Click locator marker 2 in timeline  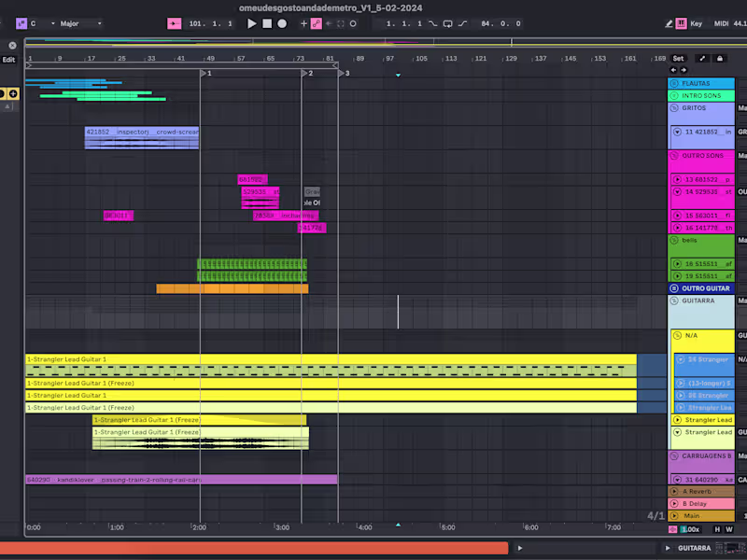point(305,72)
